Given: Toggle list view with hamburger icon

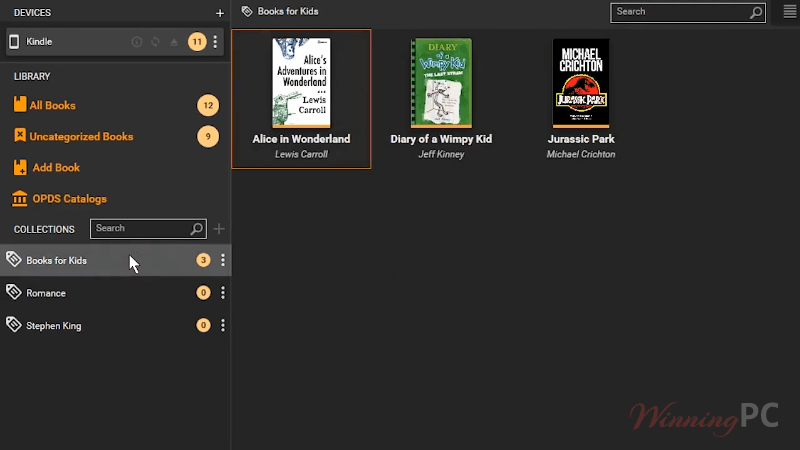Looking at the screenshot, I should pyautogui.click(x=790, y=12).
